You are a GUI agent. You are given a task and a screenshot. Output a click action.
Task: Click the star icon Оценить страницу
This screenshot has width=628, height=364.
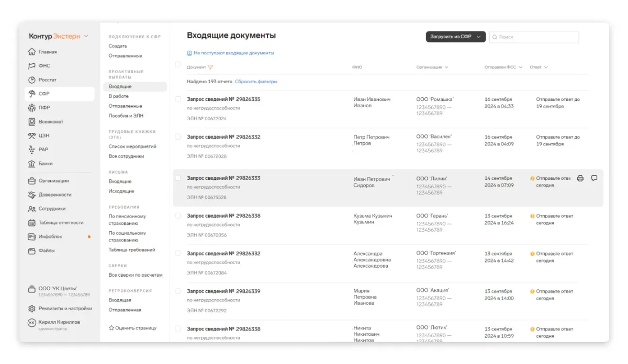(111, 328)
